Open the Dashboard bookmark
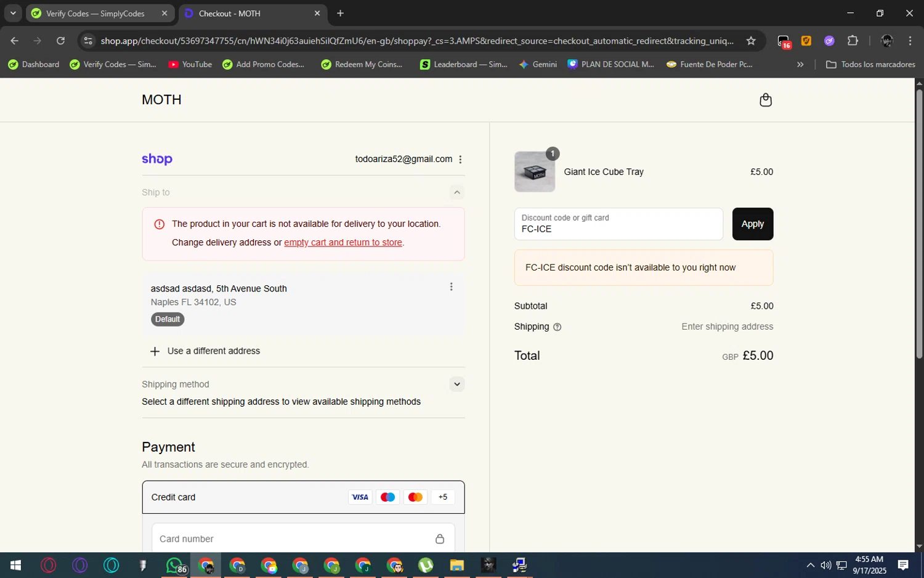This screenshot has width=924, height=578. click(x=34, y=64)
